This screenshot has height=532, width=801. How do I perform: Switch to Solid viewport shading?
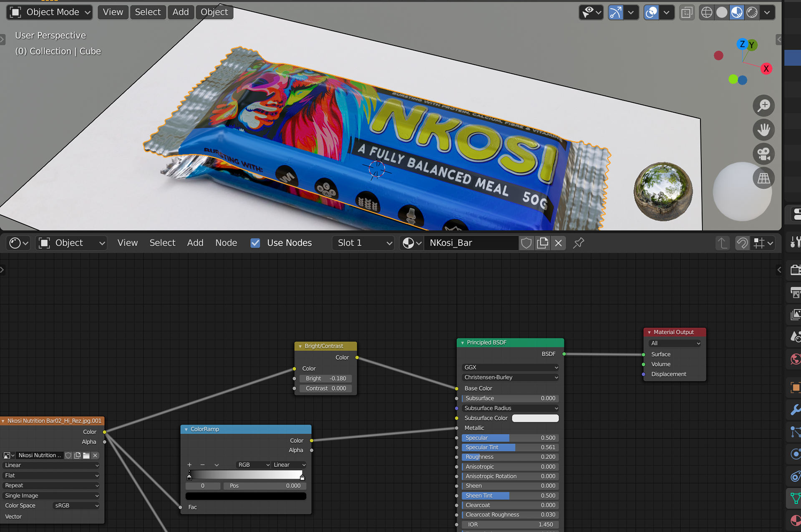(721, 12)
